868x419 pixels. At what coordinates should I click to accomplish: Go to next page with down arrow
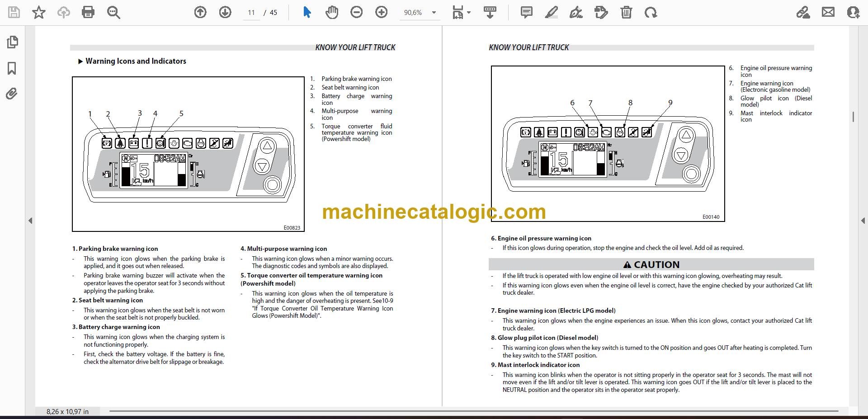pyautogui.click(x=225, y=12)
